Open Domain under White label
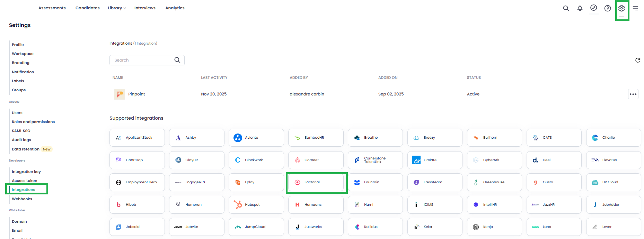 19,221
